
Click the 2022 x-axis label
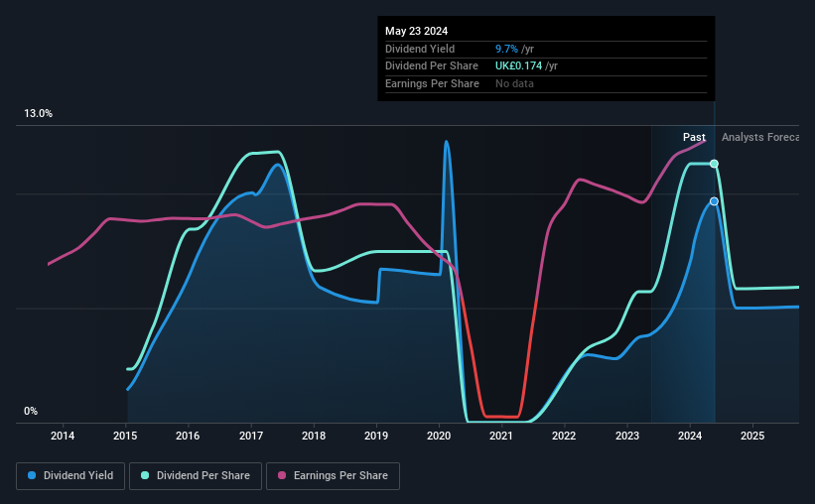point(564,436)
